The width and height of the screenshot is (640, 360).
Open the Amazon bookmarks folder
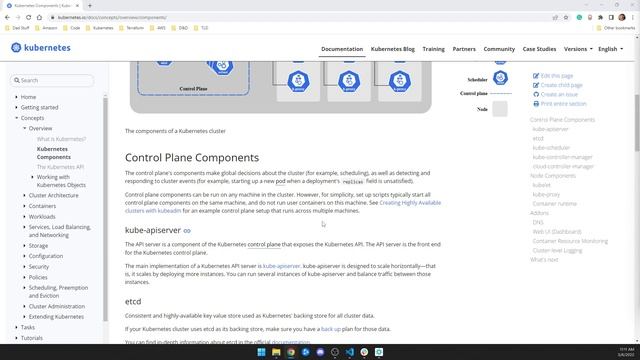47,28
